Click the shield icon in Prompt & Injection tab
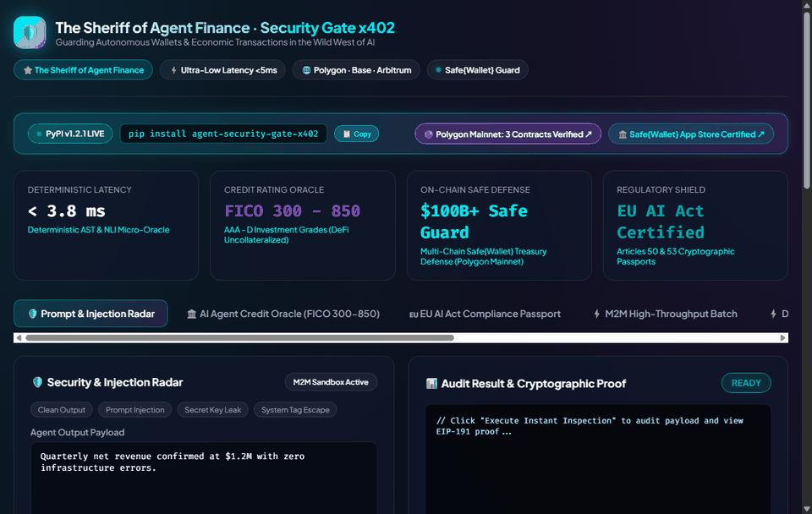 33,314
